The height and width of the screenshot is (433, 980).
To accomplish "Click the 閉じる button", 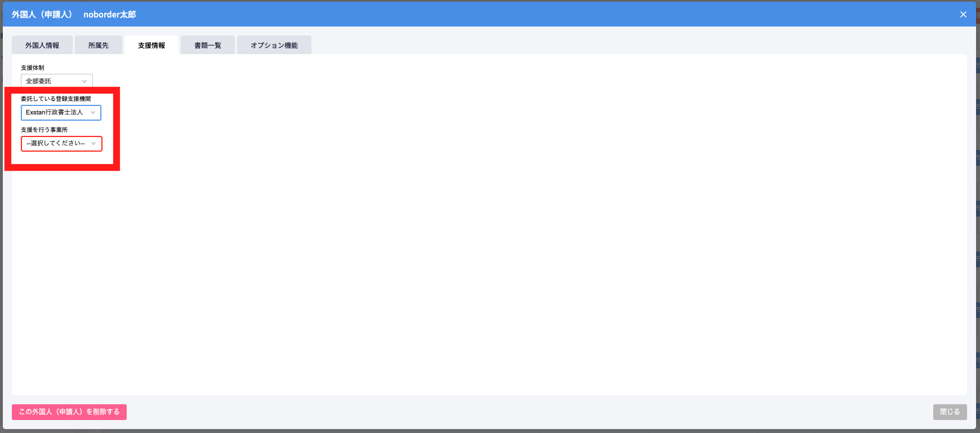I will click(950, 412).
